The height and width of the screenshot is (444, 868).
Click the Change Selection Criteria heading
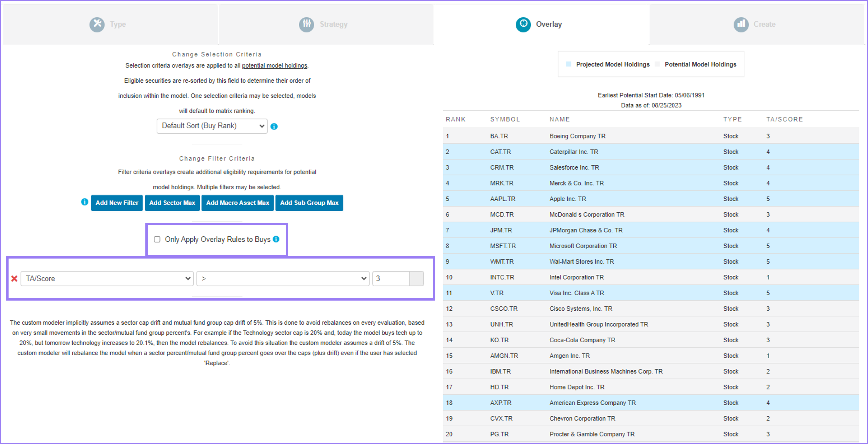[x=217, y=54]
